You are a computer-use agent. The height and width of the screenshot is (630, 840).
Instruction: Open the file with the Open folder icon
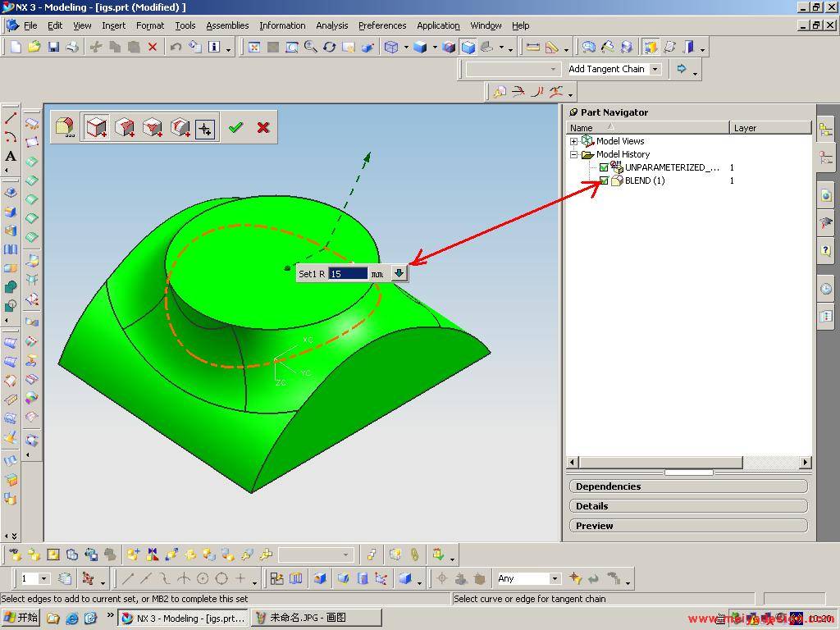(34, 48)
